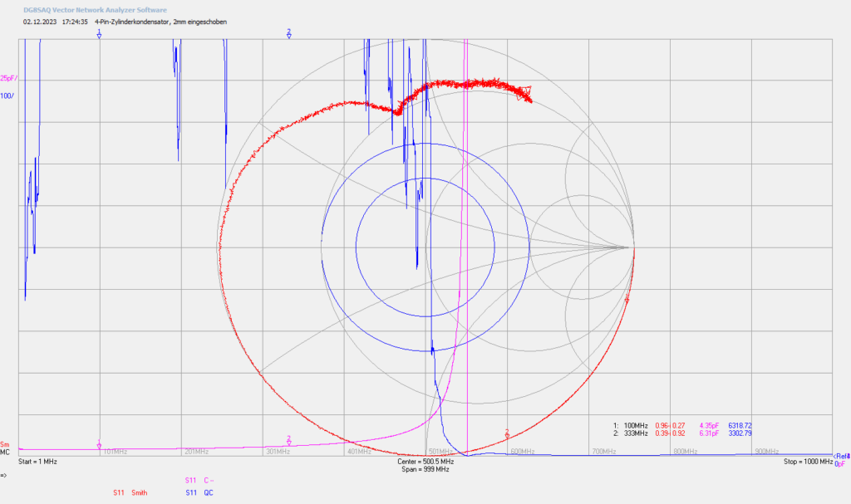Click magenta marker 2 on capacitance trace

pyautogui.click(x=288, y=441)
